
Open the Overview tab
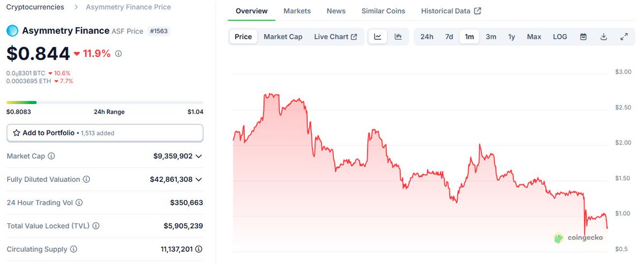[x=251, y=11]
